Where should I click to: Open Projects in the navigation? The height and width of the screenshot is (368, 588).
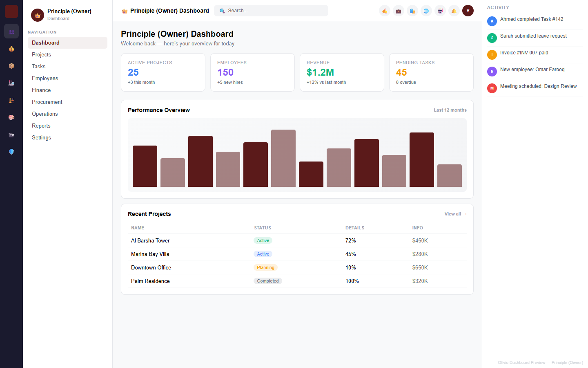point(67,54)
